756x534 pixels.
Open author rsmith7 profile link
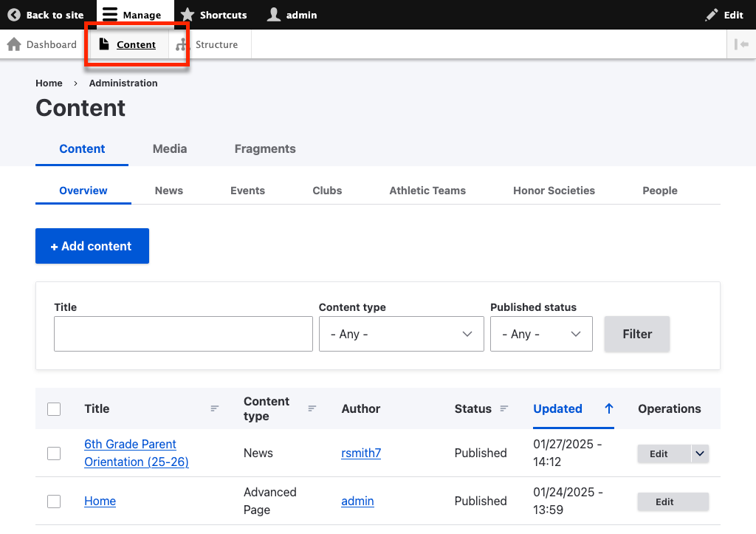pyautogui.click(x=361, y=453)
